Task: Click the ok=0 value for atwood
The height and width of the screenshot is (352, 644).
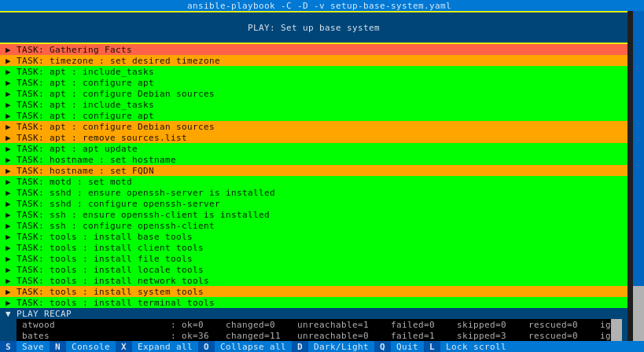Action: click(192, 325)
